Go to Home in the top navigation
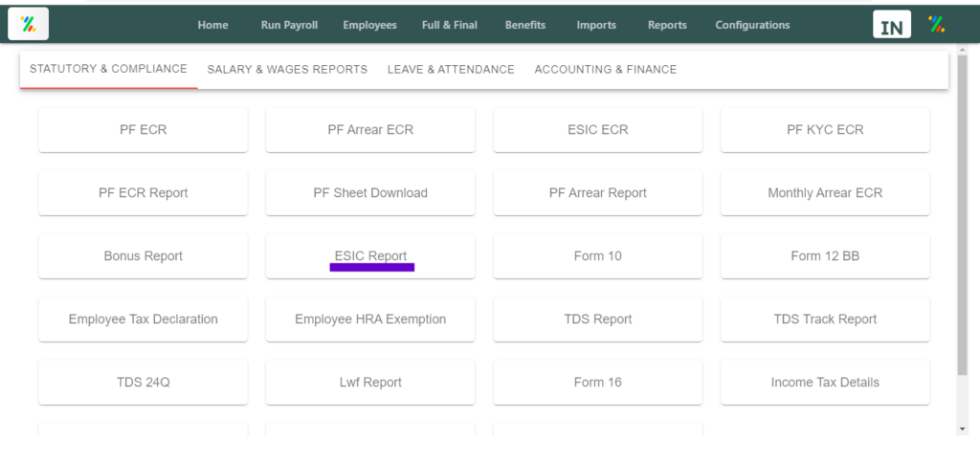 coord(213,25)
